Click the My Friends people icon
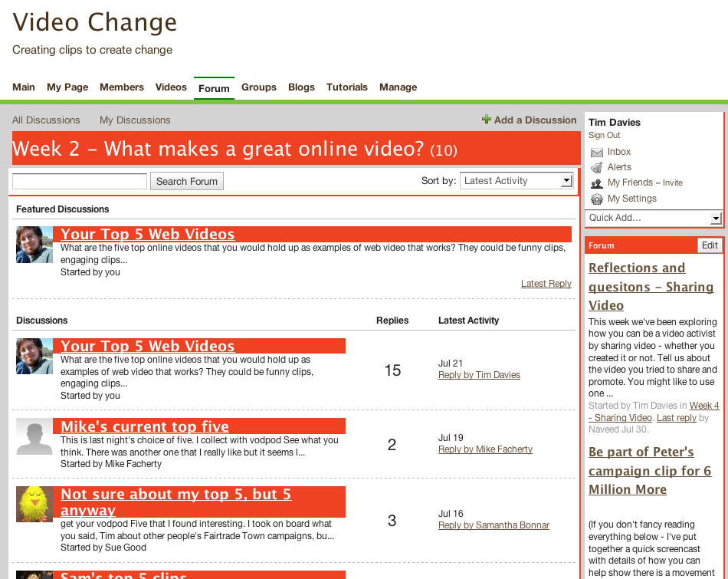The width and height of the screenshot is (728, 579). point(596,183)
